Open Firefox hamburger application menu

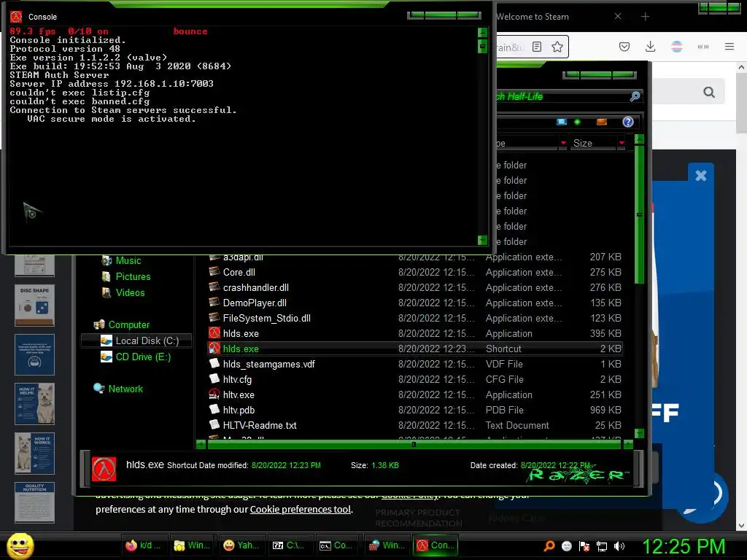click(729, 47)
